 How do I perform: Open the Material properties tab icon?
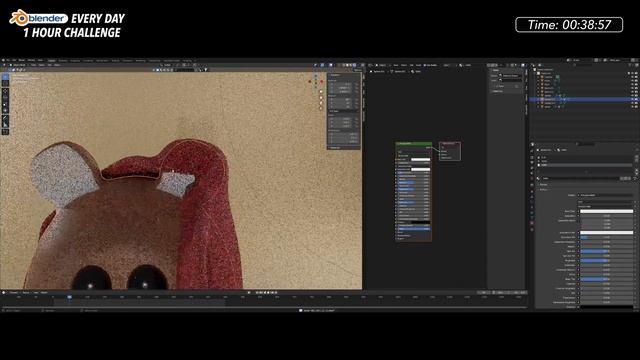tap(532, 223)
